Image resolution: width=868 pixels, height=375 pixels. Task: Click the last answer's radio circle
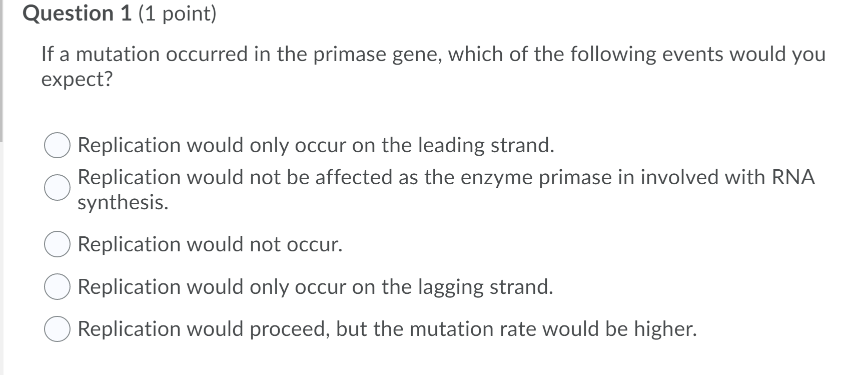pos(58,328)
